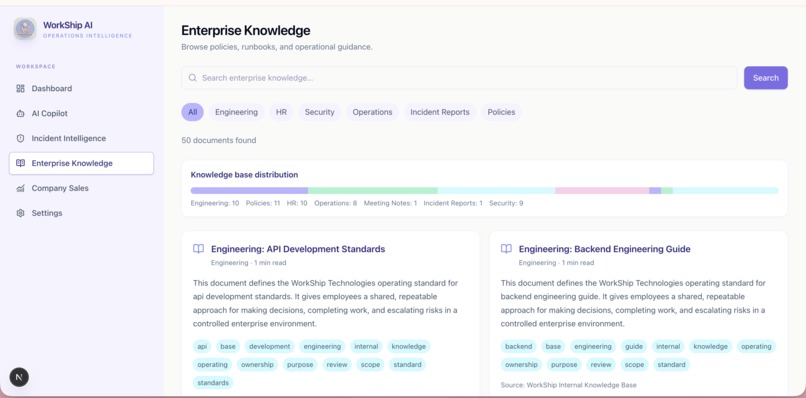Click the Search button
The height and width of the screenshot is (398, 806).
point(766,78)
